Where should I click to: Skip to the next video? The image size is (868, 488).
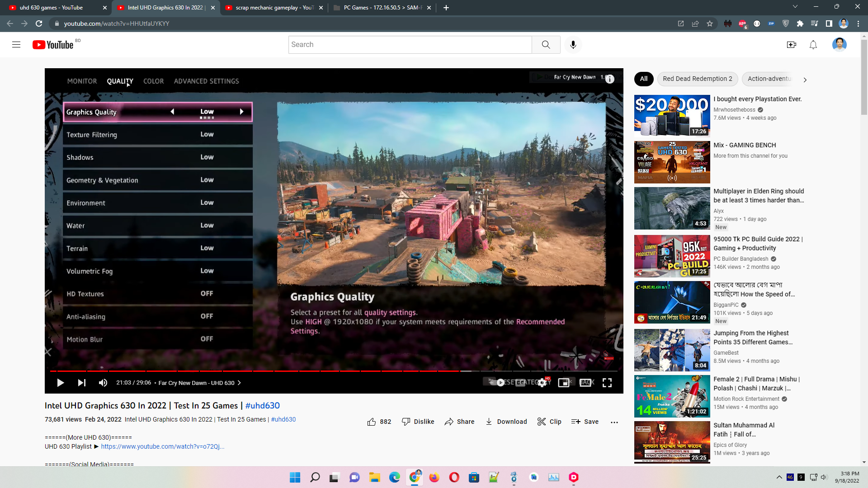click(81, 383)
